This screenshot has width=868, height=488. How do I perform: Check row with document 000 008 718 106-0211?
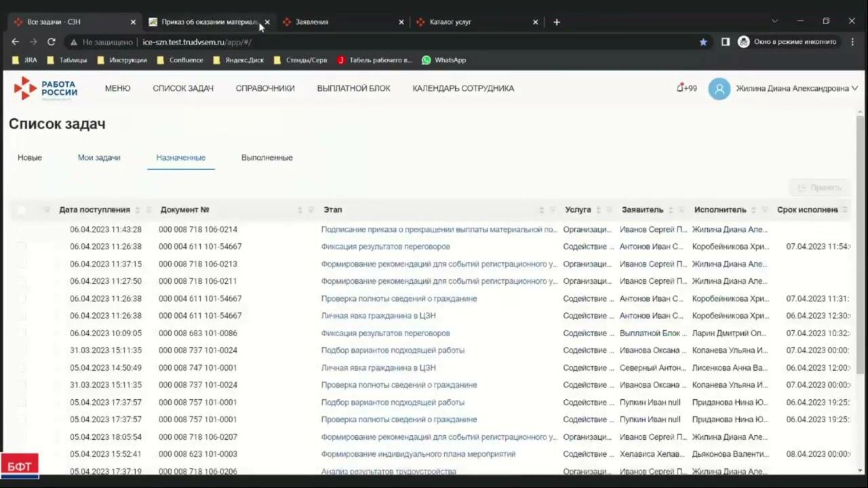(22, 281)
